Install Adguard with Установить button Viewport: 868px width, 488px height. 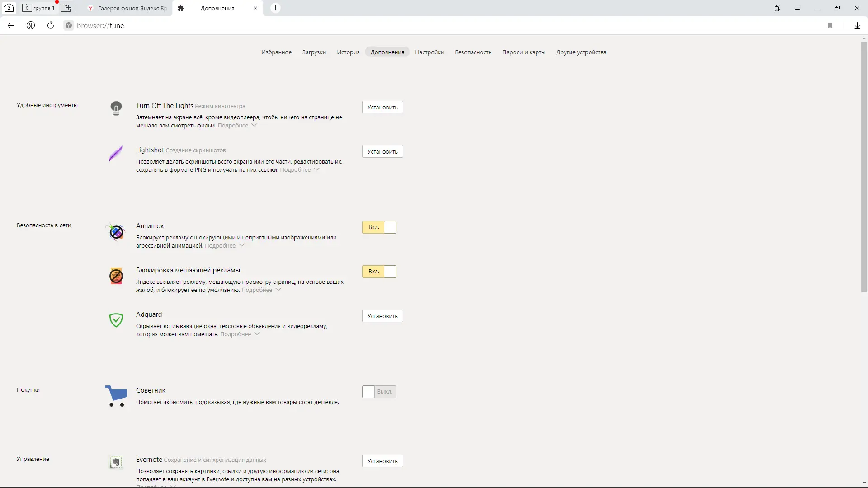click(382, 316)
